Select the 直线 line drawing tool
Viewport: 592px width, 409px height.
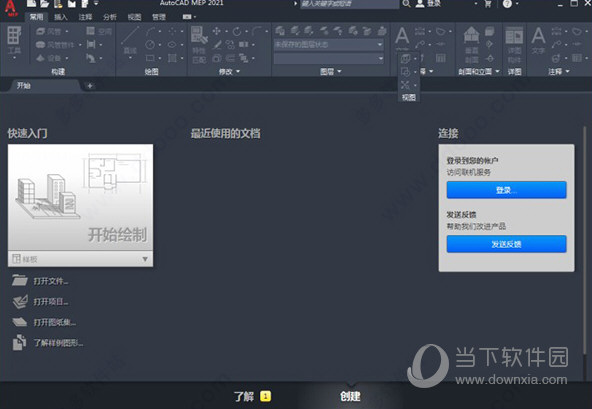click(x=130, y=40)
